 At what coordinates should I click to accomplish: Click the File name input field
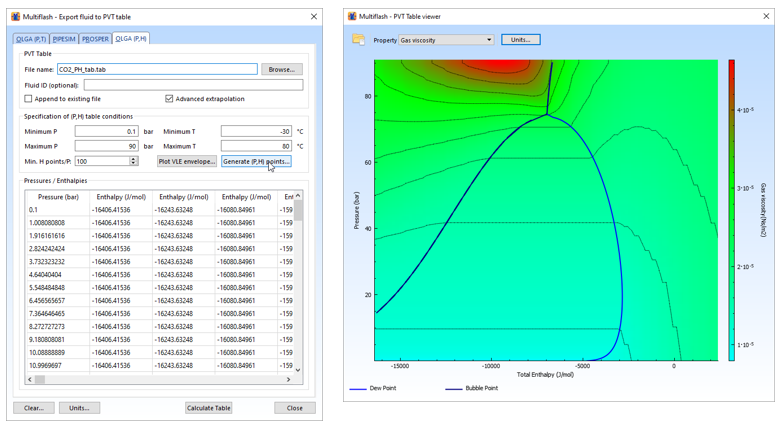click(x=157, y=69)
